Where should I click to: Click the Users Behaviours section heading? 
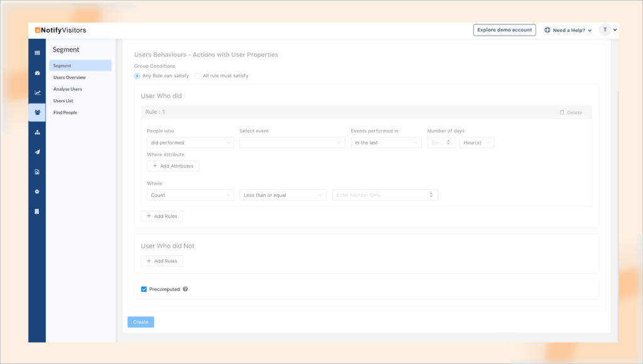pyautogui.click(x=206, y=55)
